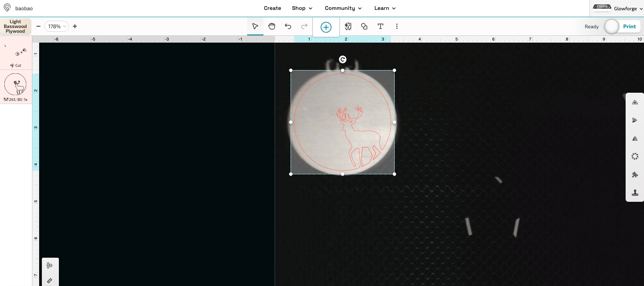Image resolution: width=644 pixels, height=286 pixels.
Task: Click the circular plus add-artwork button
Action: pyautogui.click(x=326, y=27)
